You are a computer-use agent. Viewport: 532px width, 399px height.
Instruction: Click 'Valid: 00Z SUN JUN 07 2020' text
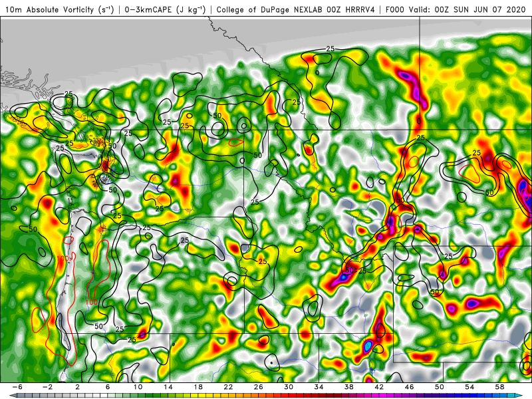[x=467, y=9]
